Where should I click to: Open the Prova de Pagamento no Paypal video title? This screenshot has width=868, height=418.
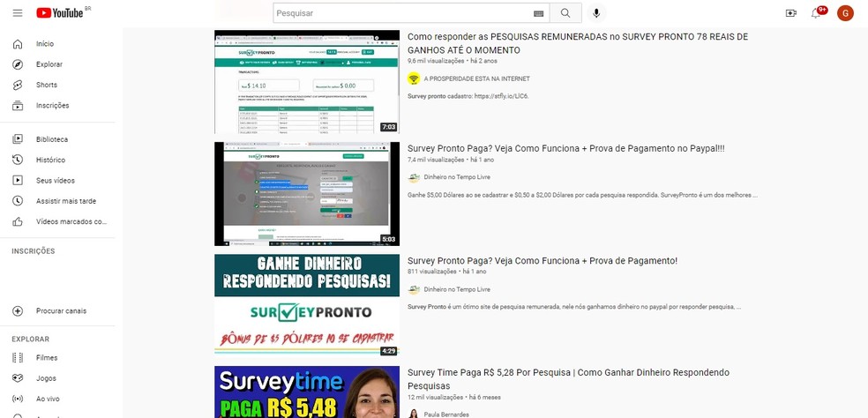pyautogui.click(x=565, y=148)
